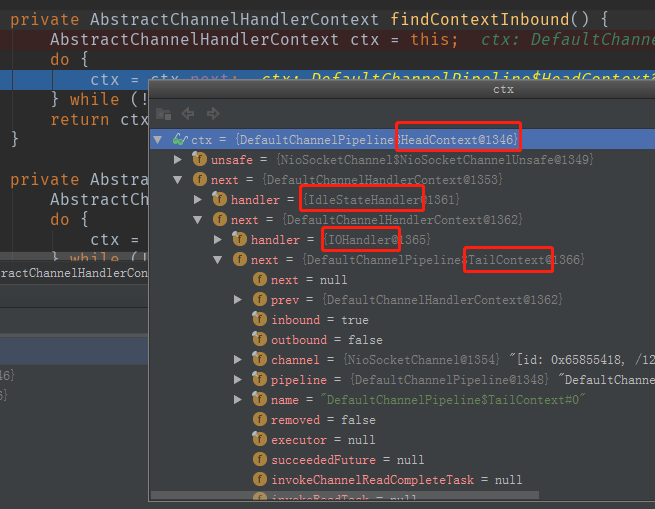Collapse the ctx HeadContext@1346 root node
This screenshot has height=509, width=655.
pos(158,140)
